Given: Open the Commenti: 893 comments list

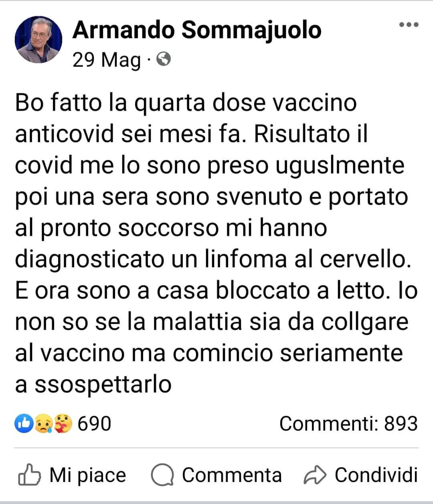Looking at the screenshot, I should (x=348, y=423).
